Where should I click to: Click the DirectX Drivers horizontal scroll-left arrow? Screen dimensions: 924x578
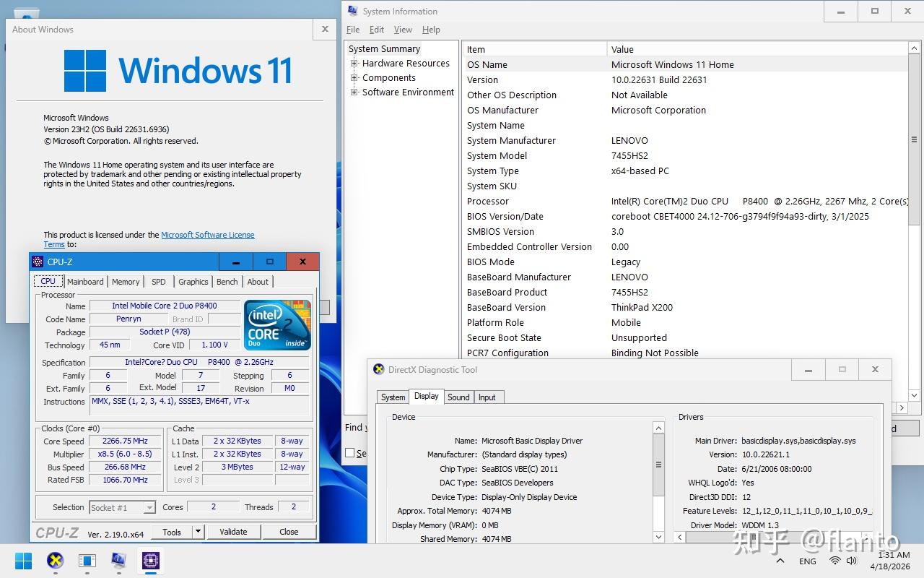[x=679, y=537]
